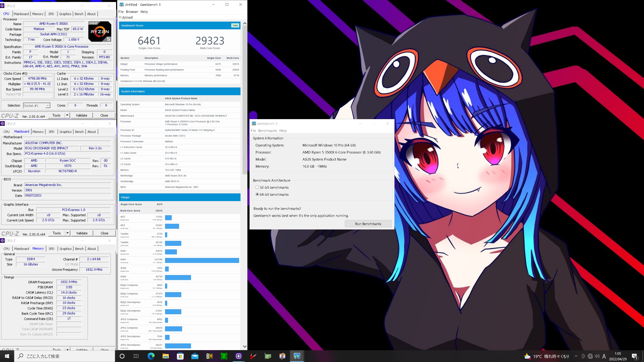Open Help menu in Geekbench 3 dialog
The image size is (644, 362).
click(283, 131)
